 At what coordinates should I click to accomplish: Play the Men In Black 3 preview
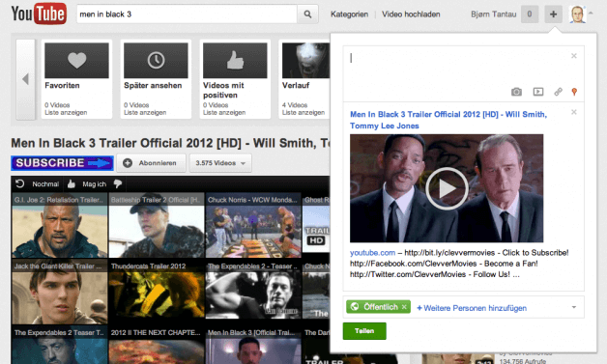(x=447, y=188)
